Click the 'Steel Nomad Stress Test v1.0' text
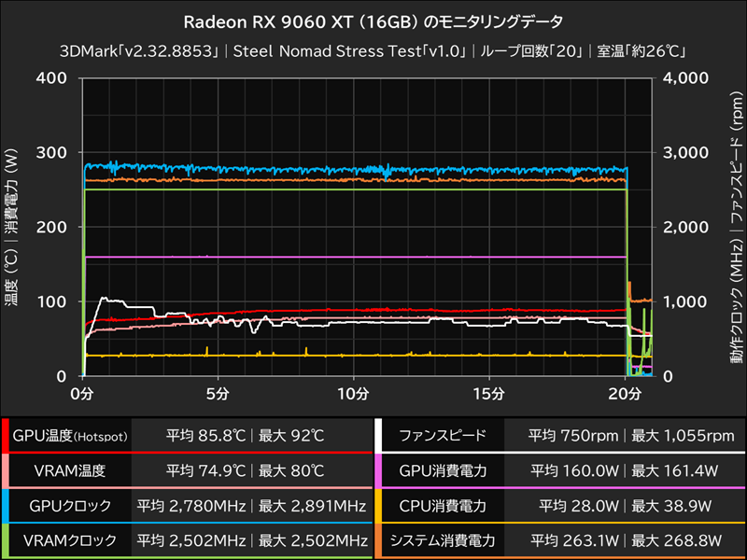Viewport: 747px width, 560px height. (351, 51)
